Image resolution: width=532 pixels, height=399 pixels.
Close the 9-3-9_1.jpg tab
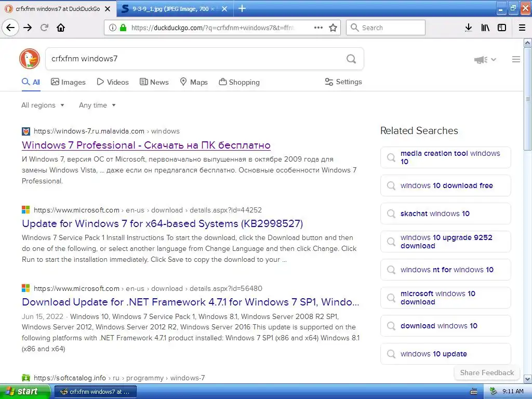tap(224, 9)
